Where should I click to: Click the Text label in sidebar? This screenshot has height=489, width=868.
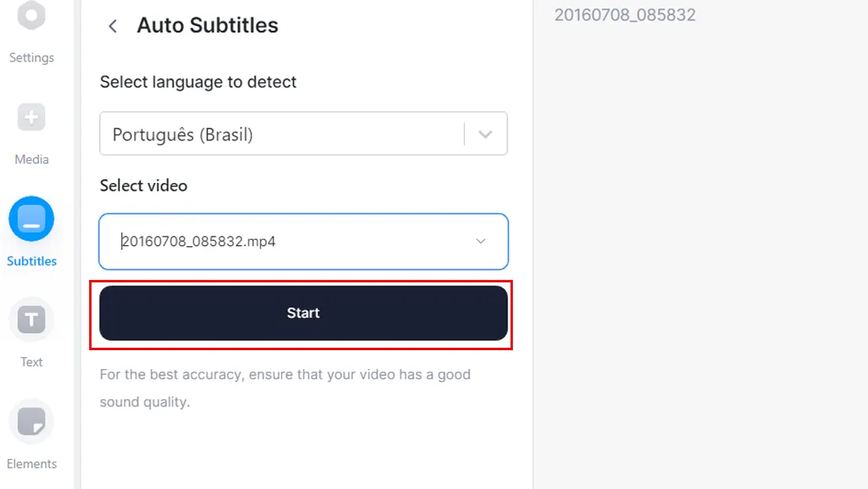(32, 362)
